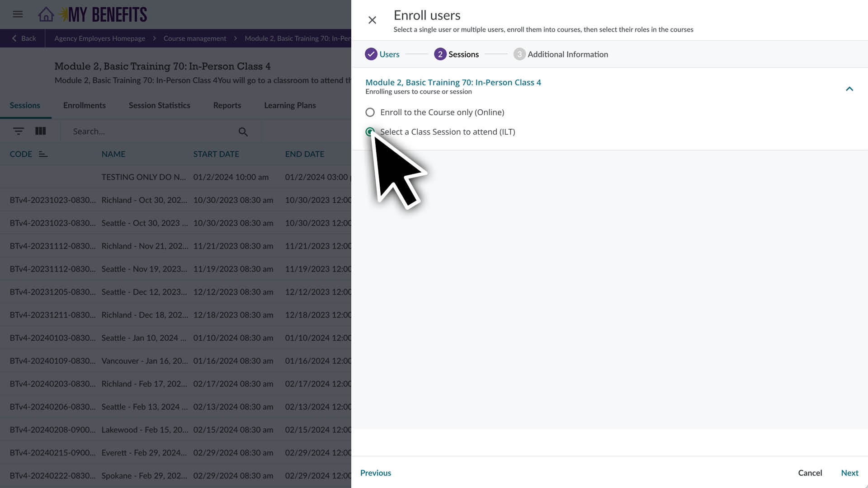Viewport: 868px width, 488px height.
Task: Click the Users step checkmark icon
Action: 371,54
